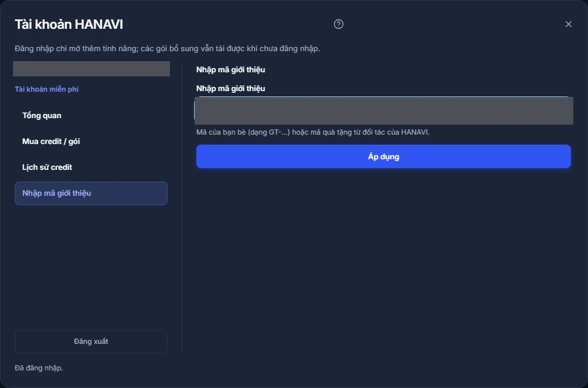Close the Tài khoản HANAVI dialog
The height and width of the screenshot is (388, 588).
(568, 24)
